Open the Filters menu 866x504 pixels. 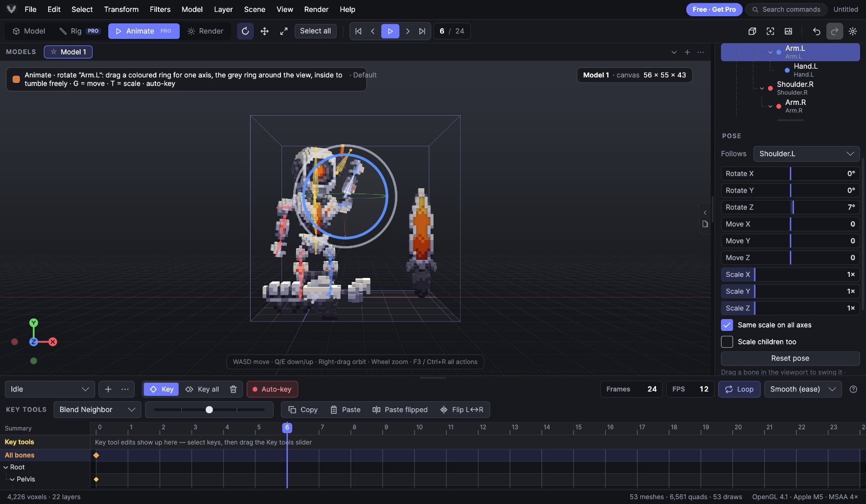[x=160, y=9]
